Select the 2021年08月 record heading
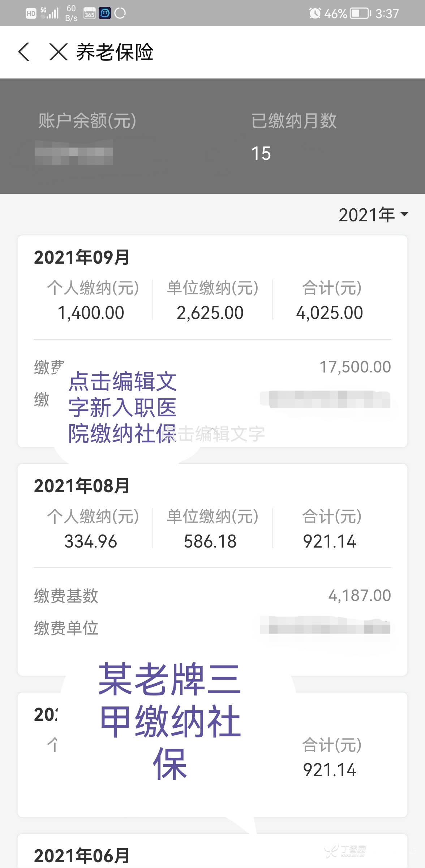The height and width of the screenshot is (868, 425). click(x=82, y=486)
